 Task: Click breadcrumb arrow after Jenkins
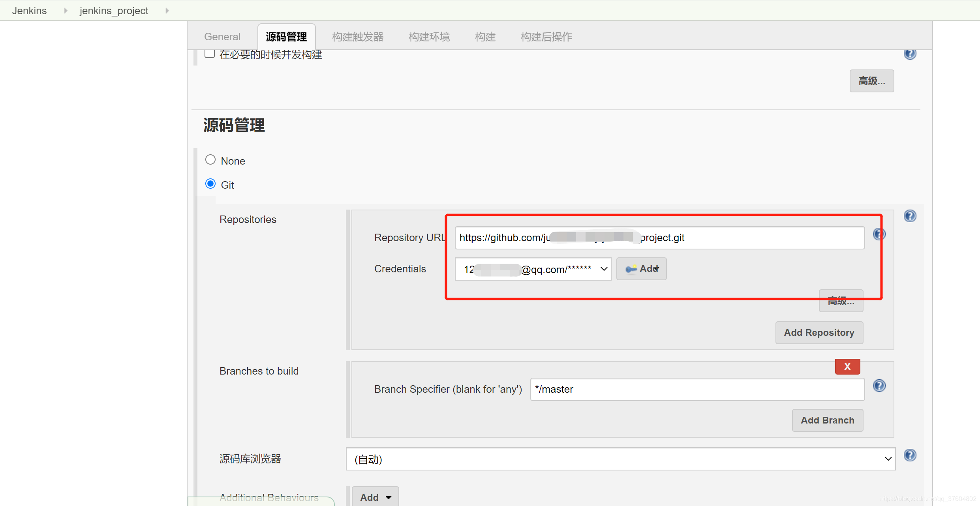point(65,10)
